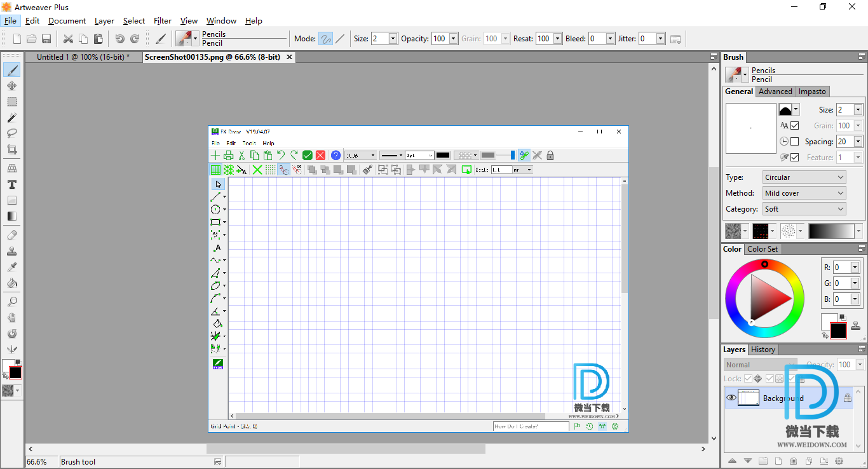Select the Lasso tool

11,133
